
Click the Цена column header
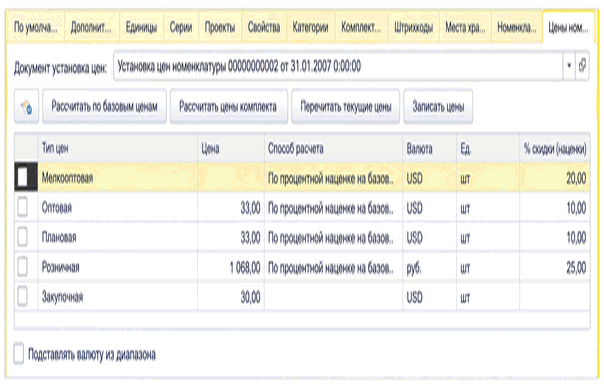point(231,148)
